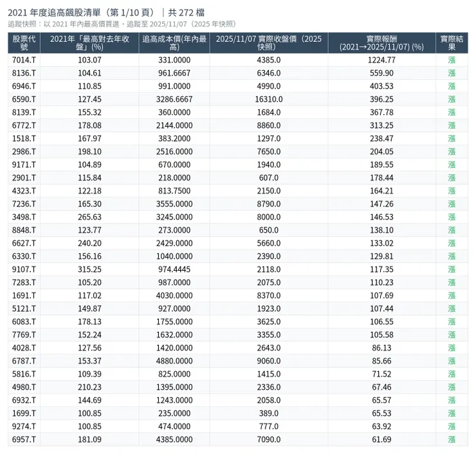Click the percentage value 265.63
Viewport: 476px width, 454px height.
click(x=89, y=217)
